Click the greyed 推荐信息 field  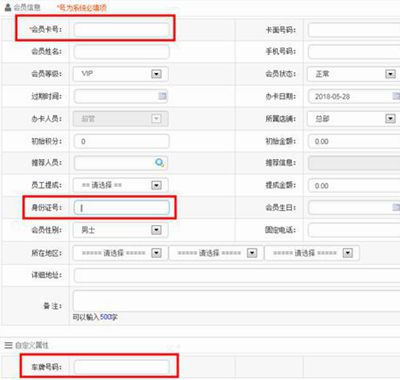tap(354, 163)
